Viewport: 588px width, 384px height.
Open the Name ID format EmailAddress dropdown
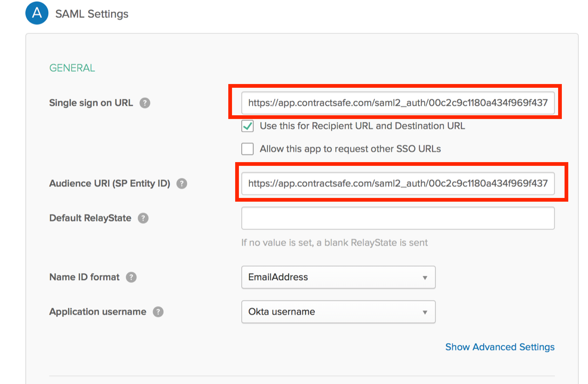pyautogui.click(x=338, y=277)
